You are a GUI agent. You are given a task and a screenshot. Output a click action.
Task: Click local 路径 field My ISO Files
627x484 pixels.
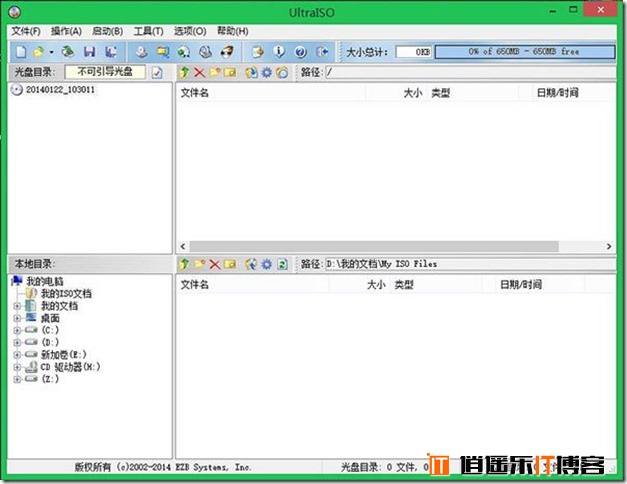click(470, 264)
